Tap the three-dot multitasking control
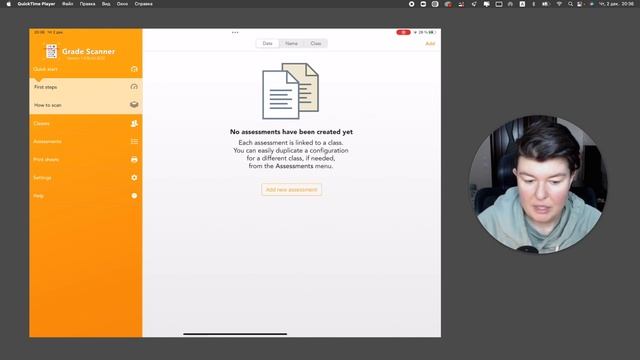The height and width of the screenshot is (360, 640). 235,32
